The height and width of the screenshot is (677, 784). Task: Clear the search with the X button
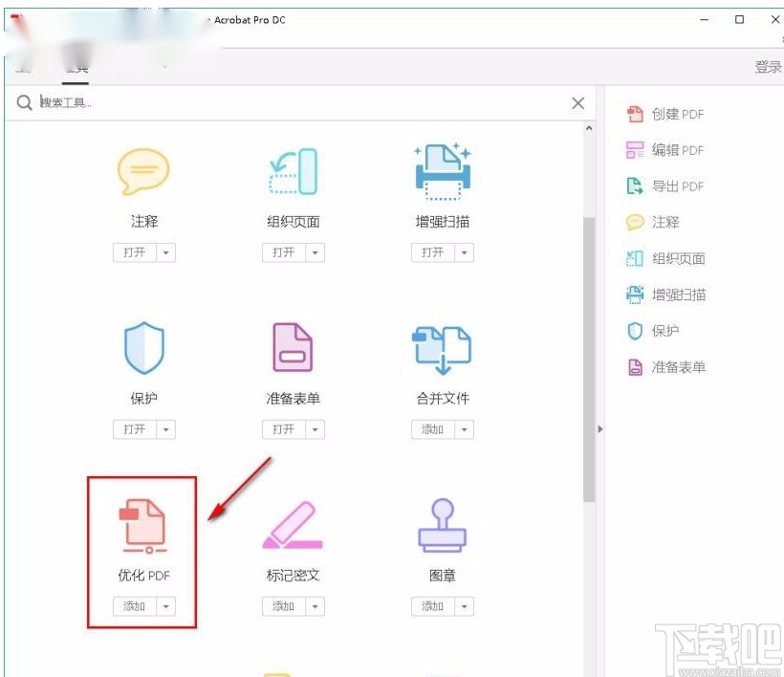point(577,102)
